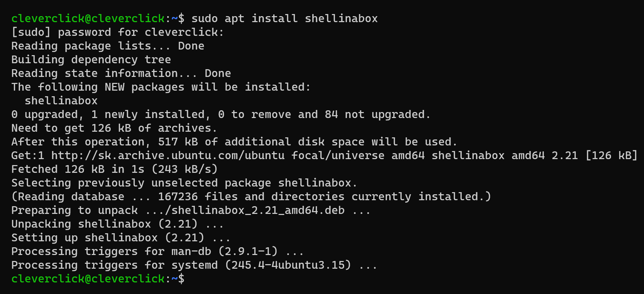Image resolution: width=644 pixels, height=294 pixels.
Task: Click the "Need to get 126 kB" line
Action: [x=114, y=128]
